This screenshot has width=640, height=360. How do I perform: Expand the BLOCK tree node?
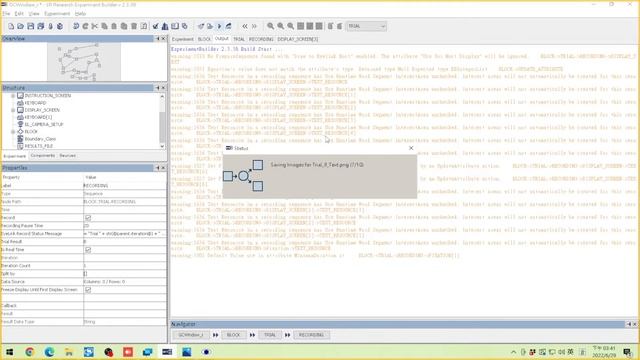[x=13, y=131]
